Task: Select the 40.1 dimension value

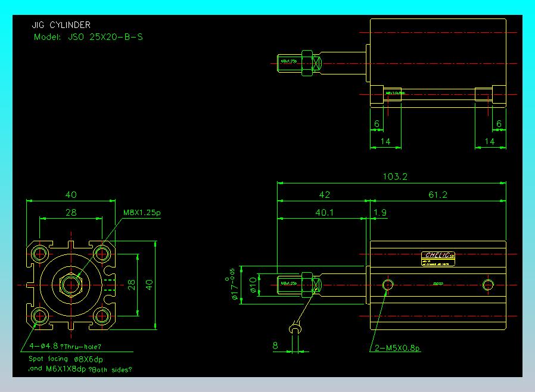Action: click(324, 212)
